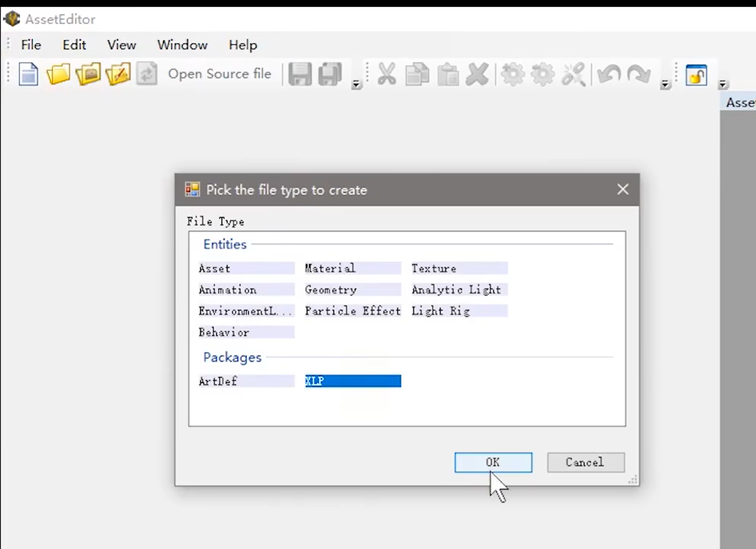Screen dimensions: 756x549
Task: Open toolbar overflow arrow after the save icons
Action: pyautogui.click(x=356, y=84)
